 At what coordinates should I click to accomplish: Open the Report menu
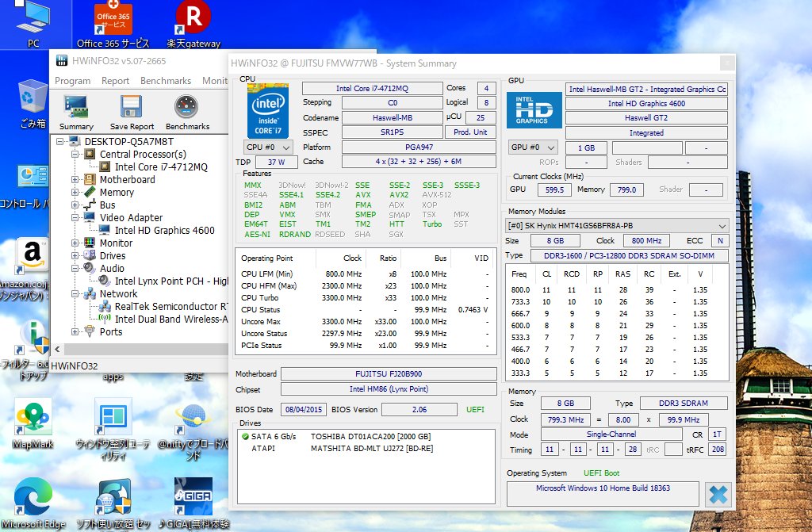tap(115, 81)
